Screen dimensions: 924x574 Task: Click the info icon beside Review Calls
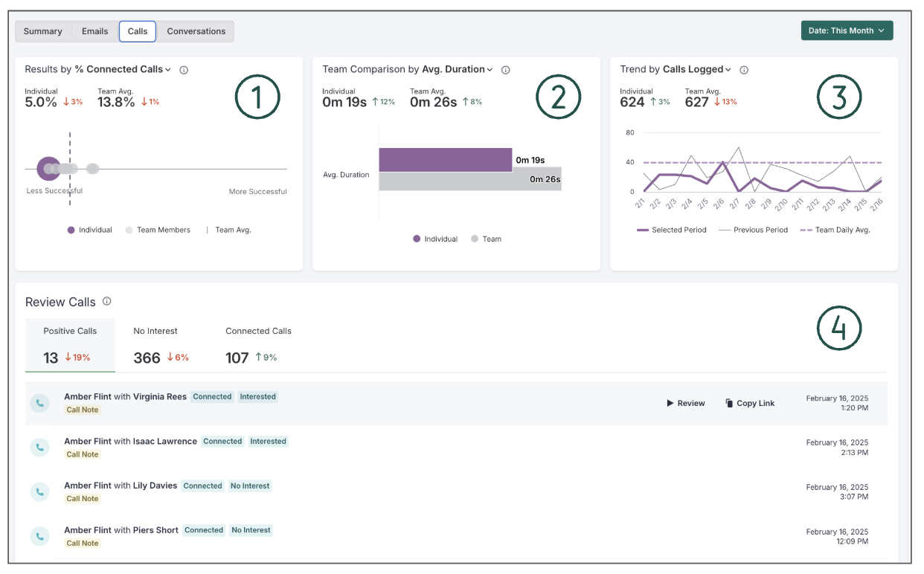point(106,302)
